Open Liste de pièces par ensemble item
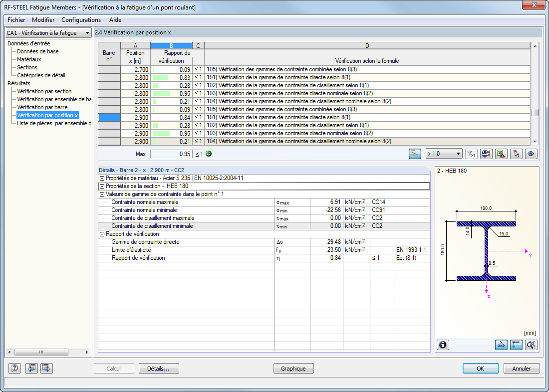The width and height of the screenshot is (549, 392). tap(54, 123)
